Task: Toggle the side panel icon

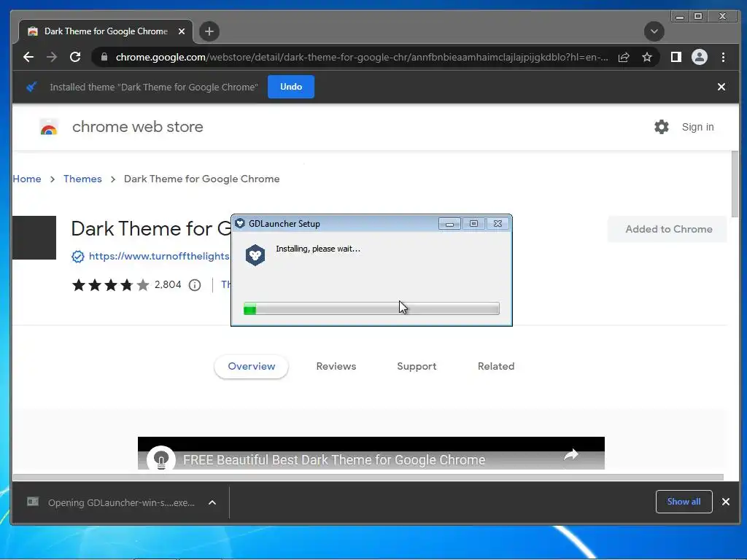Action: (676, 57)
